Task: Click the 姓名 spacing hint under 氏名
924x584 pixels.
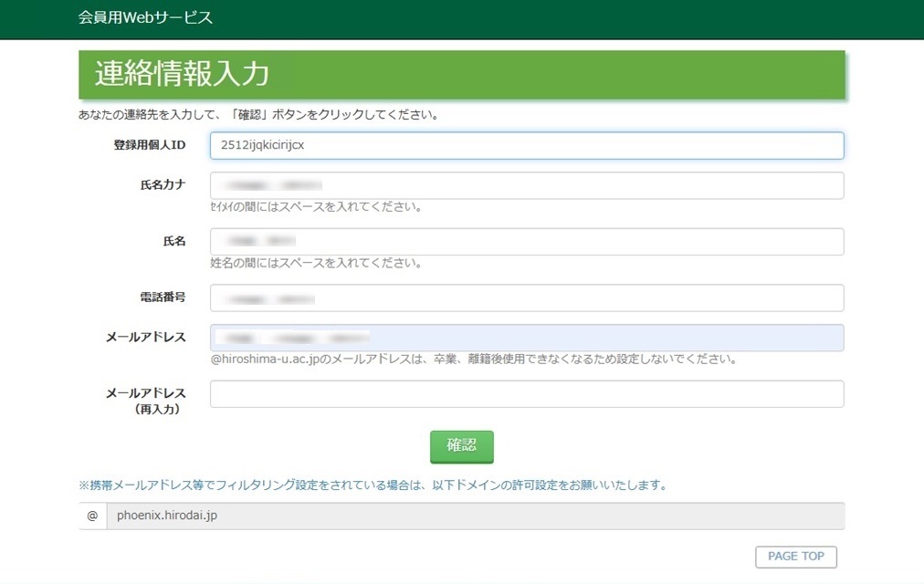Action: click(316, 263)
